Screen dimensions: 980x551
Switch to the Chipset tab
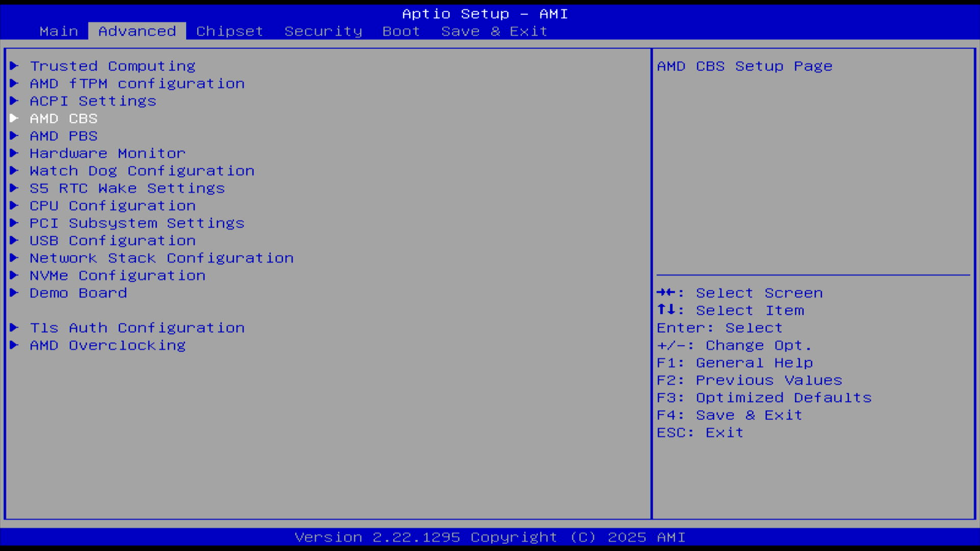coord(230,32)
